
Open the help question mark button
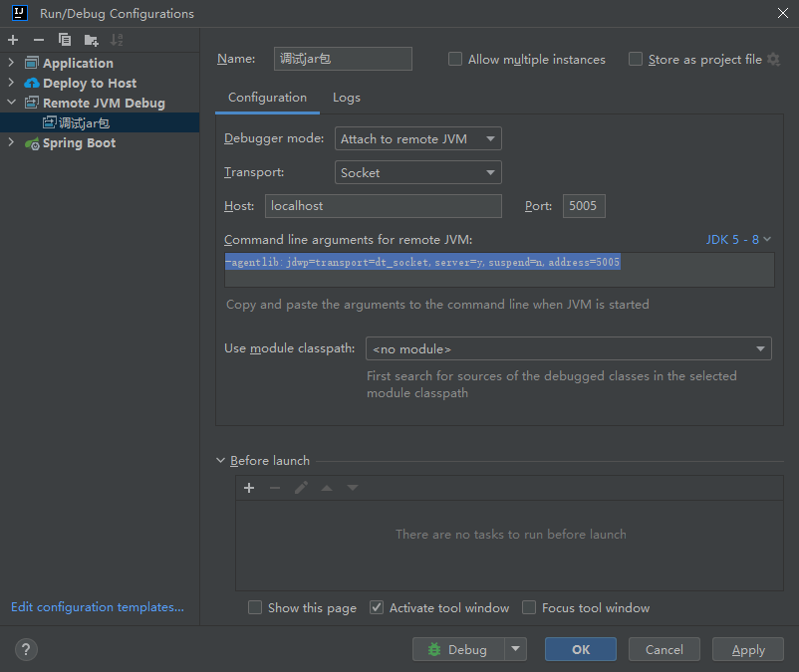coord(26,649)
